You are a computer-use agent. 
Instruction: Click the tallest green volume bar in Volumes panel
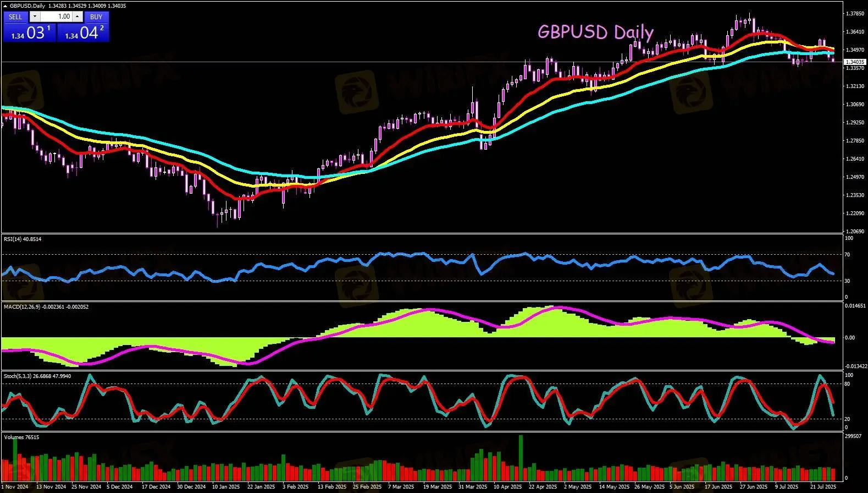(x=521, y=458)
